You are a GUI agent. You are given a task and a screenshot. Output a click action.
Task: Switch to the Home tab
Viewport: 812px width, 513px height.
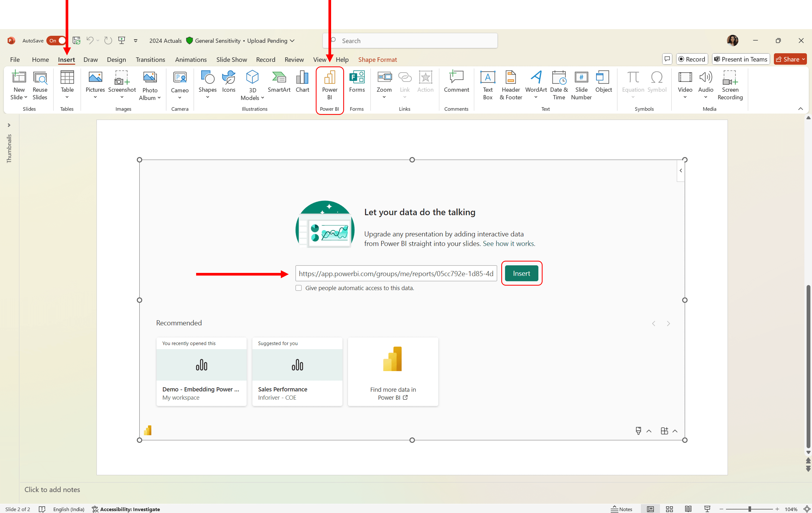coord(40,59)
